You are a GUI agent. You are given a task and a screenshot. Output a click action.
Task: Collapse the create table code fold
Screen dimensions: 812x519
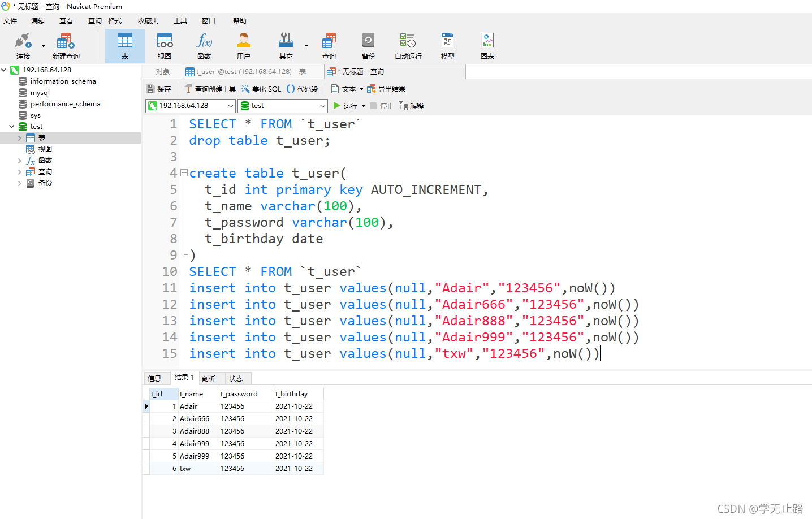coord(184,173)
